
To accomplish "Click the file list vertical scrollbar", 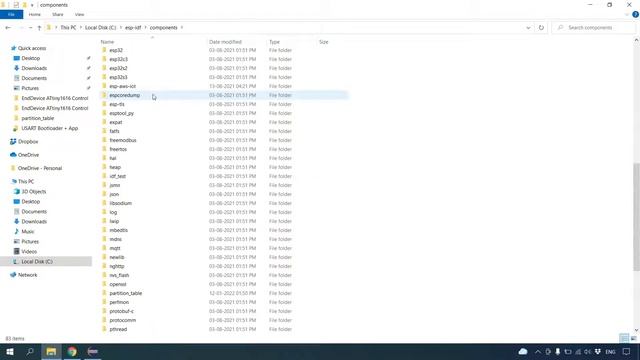I will point(636,217).
